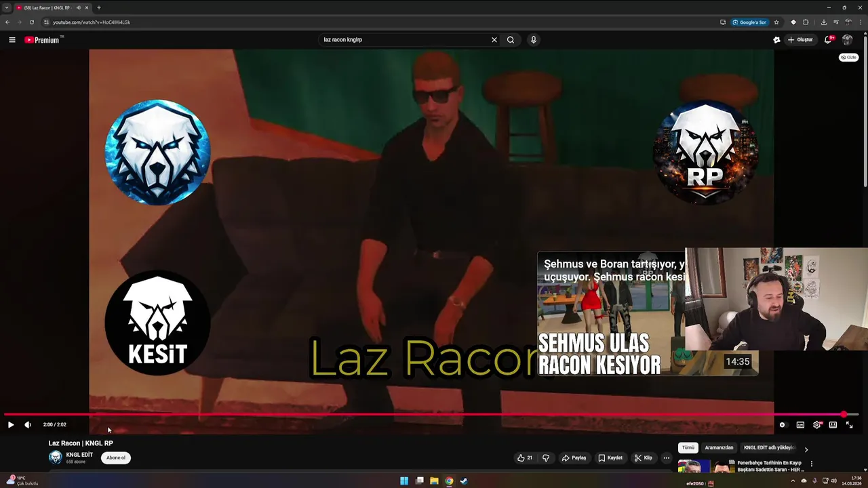868x488 pixels.
Task: Mute the video volume speaker
Action: point(28,425)
